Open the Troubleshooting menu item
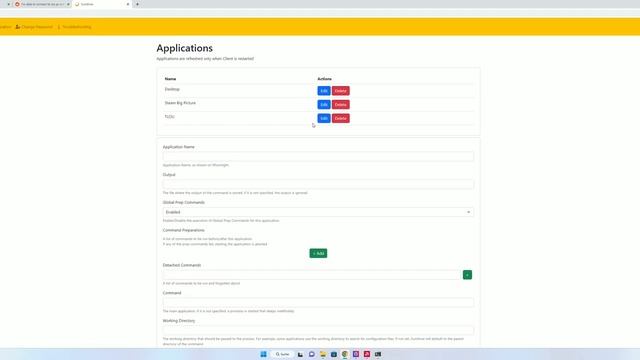The width and height of the screenshot is (640, 360). click(x=74, y=27)
